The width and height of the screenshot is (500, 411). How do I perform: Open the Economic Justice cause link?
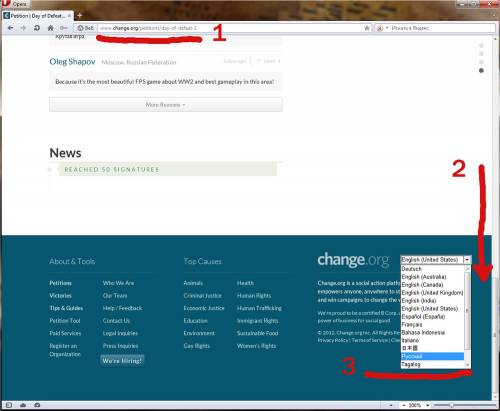(x=204, y=308)
